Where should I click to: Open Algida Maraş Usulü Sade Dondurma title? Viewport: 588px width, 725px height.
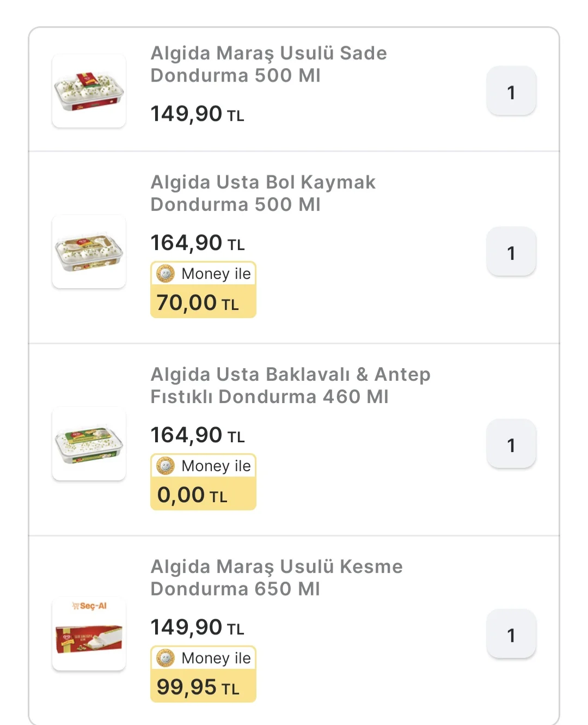coord(268,64)
